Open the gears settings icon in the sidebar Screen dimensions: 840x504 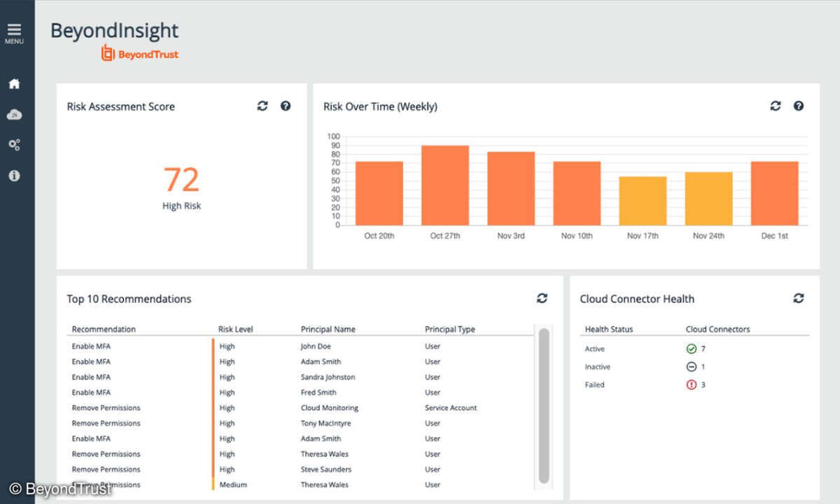(14, 145)
